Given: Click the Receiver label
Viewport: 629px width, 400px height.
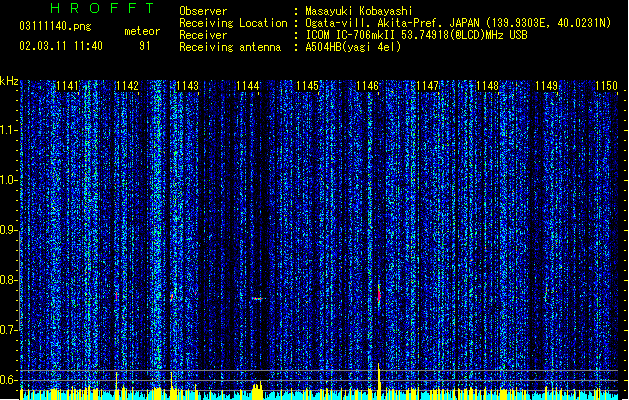Looking at the screenshot, I should [x=203, y=35].
